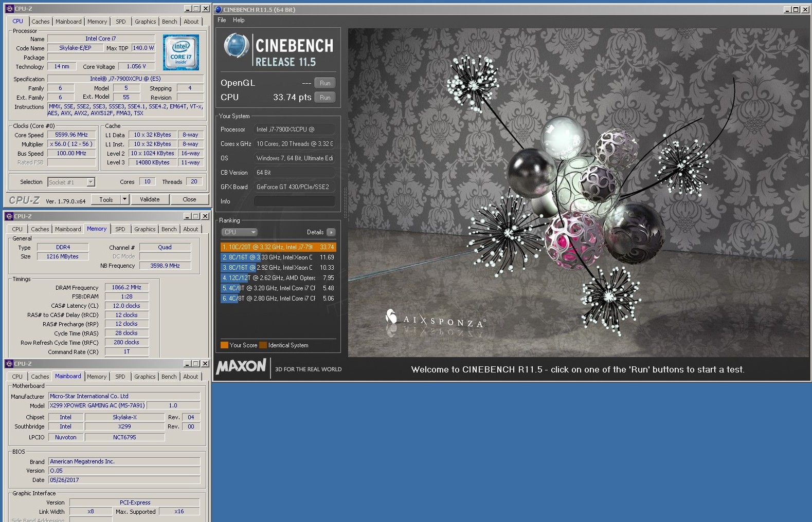Click the Validate button in CPU-Z
812x522 pixels.
(150, 199)
